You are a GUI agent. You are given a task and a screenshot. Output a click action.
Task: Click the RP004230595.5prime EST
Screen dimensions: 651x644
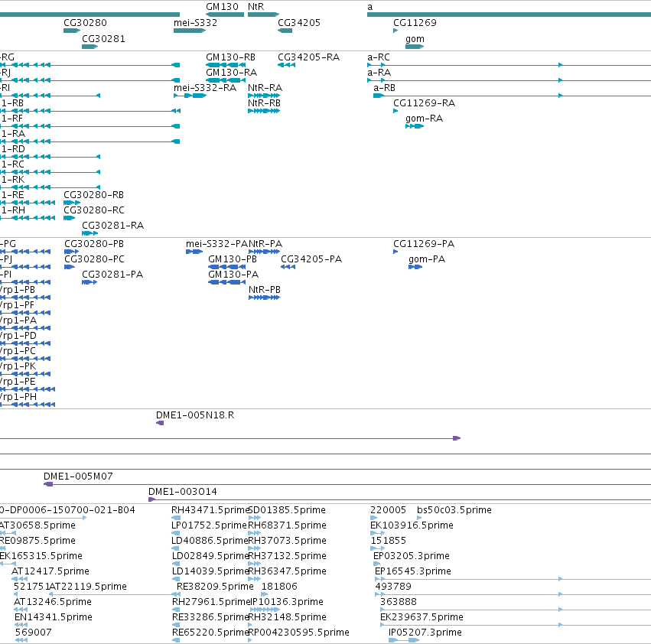250,640
